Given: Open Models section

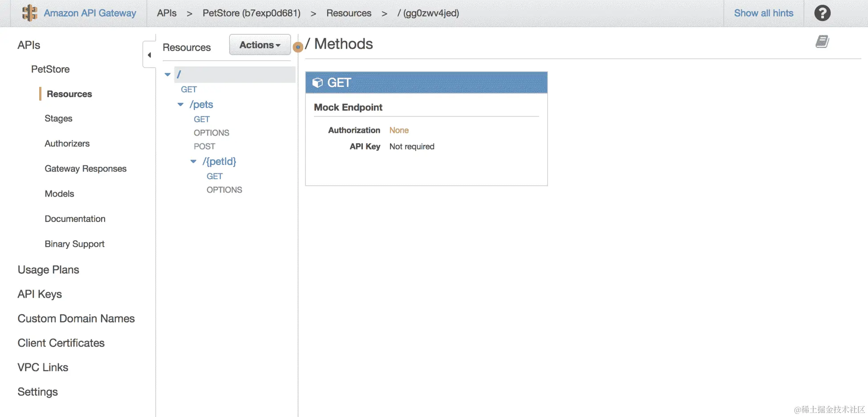Looking at the screenshot, I should point(59,194).
